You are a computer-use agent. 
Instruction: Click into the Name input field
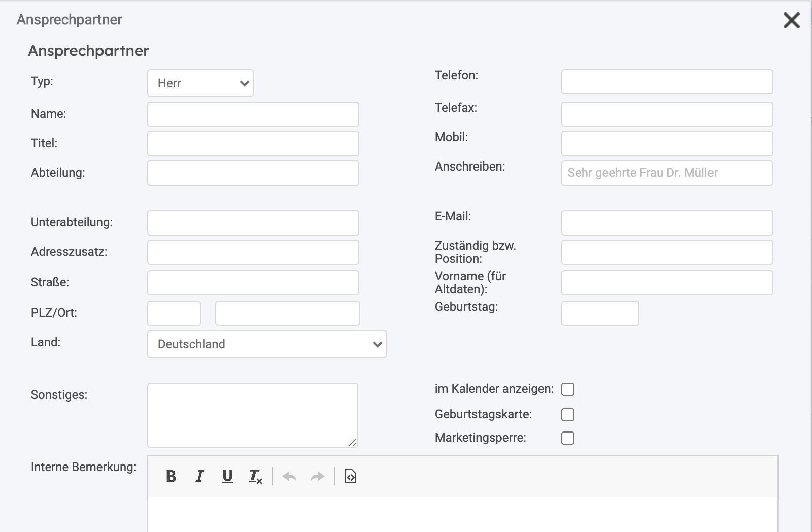pos(253,114)
